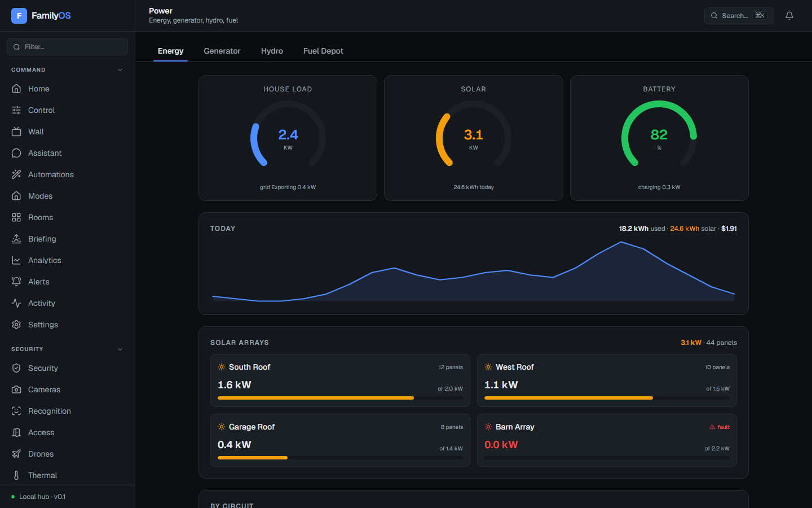Image resolution: width=812 pixels, height=508 pixels.
Task: Go to Home in the sidebar
Action: pos(67,89)
